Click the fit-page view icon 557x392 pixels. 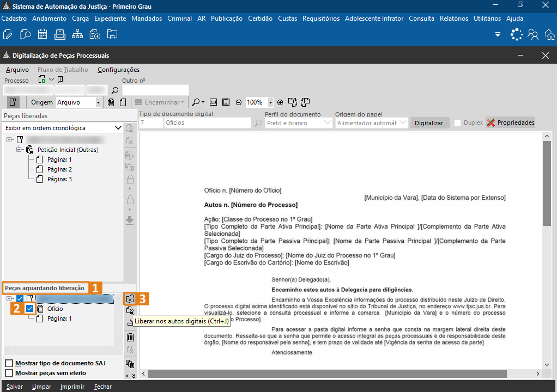click(226, 102)
